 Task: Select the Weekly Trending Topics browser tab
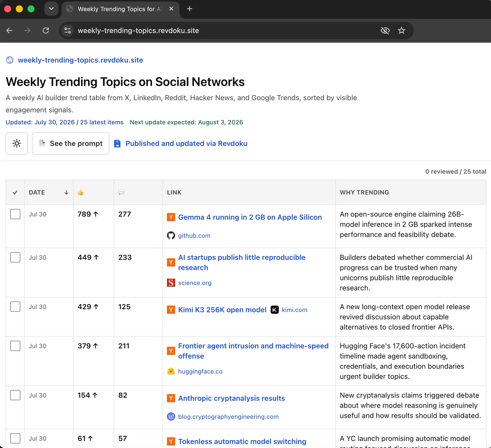coord(120,9)
